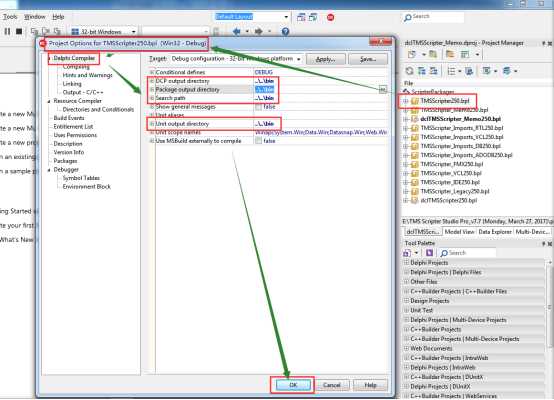Click the OK button in Project Options
Image resolution: width=554 pixels, height=400 pixels.
[294, 385]
